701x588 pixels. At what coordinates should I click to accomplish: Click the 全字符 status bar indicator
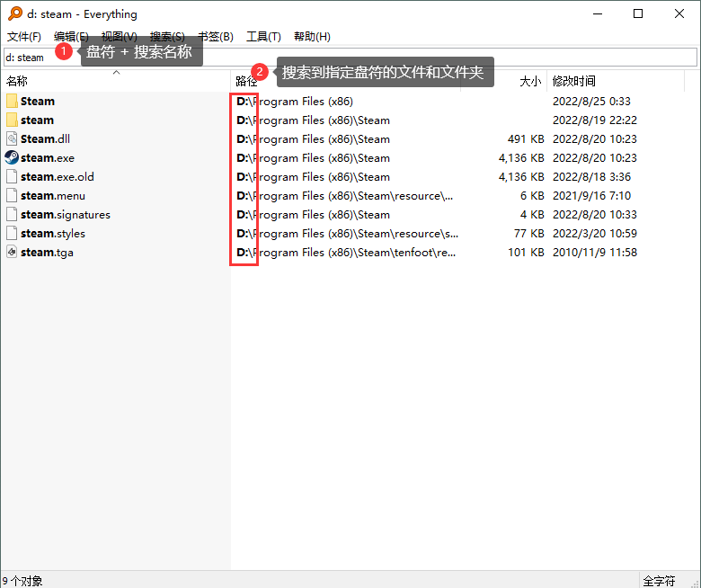tap(659, 581)
